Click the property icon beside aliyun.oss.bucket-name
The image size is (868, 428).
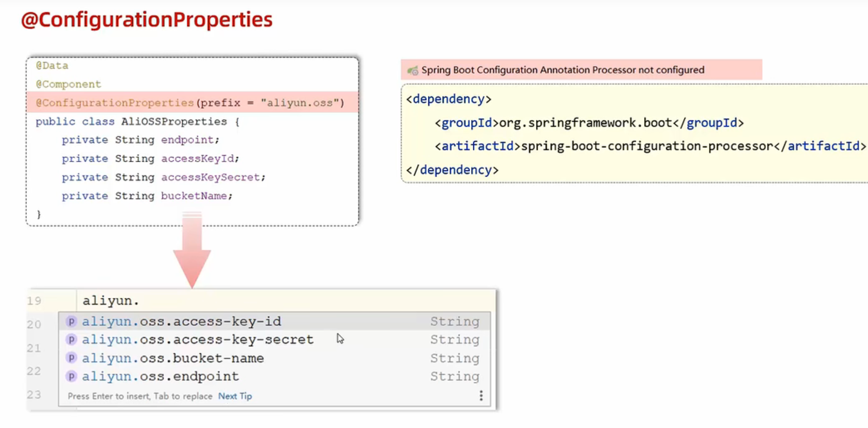coord(71,358)
